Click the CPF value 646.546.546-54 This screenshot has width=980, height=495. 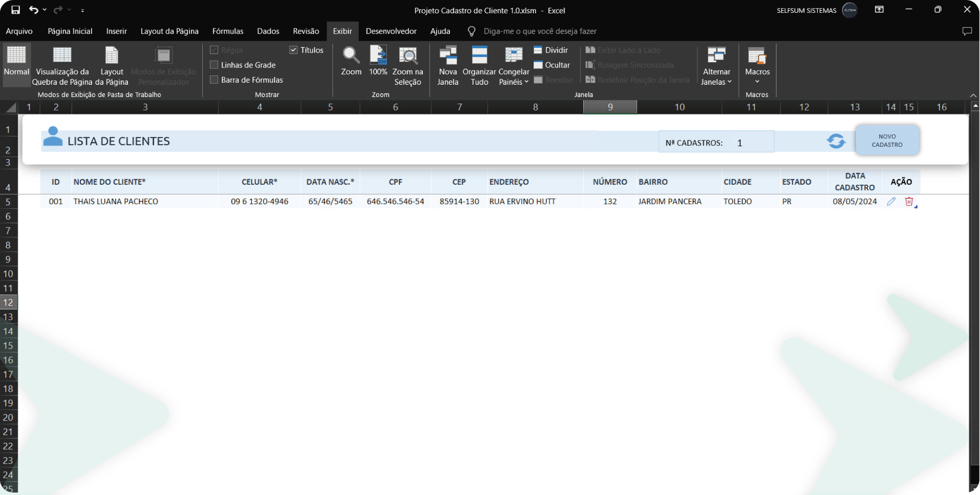(395, 201)
